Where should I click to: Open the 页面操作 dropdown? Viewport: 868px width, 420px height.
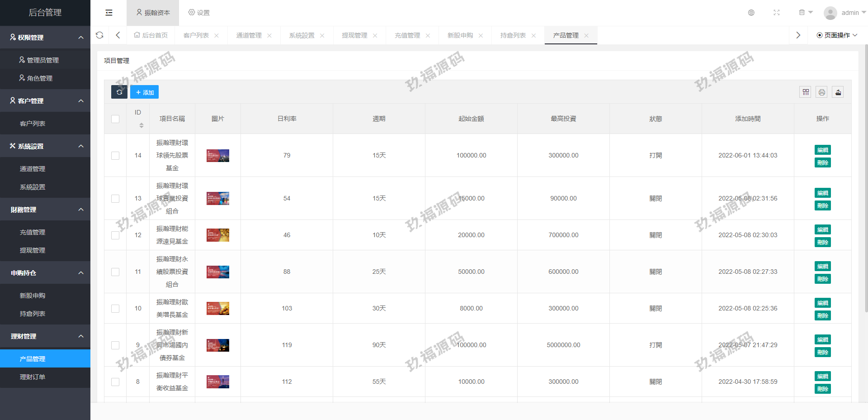(837, 35)
